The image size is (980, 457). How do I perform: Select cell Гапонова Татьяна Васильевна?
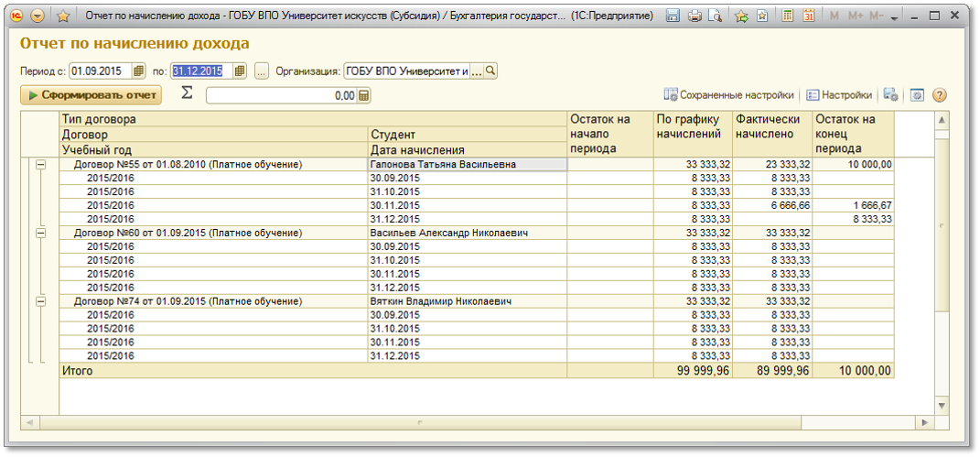point(468,165)
